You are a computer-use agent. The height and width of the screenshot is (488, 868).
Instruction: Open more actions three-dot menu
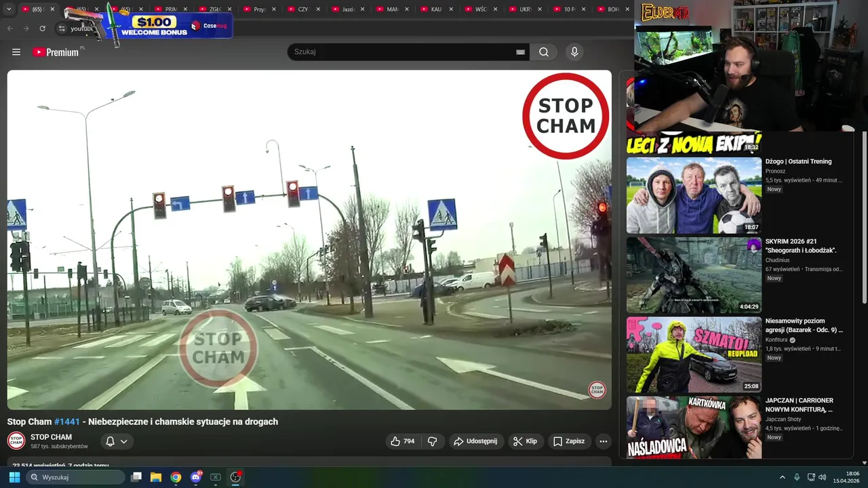click(603, 441)
